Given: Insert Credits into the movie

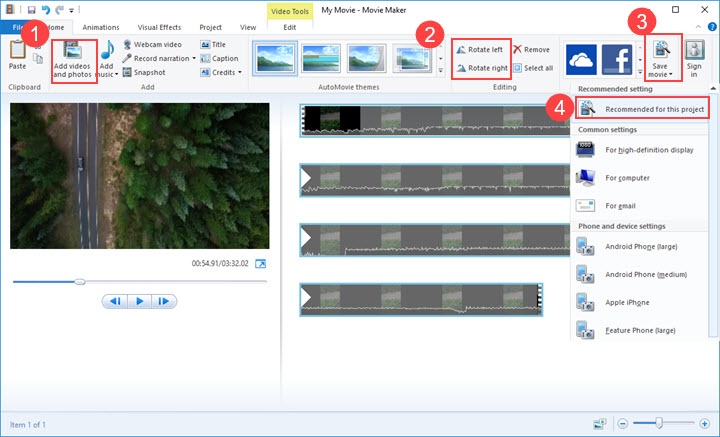Looking at the screenshot, I should coord(218,72).
